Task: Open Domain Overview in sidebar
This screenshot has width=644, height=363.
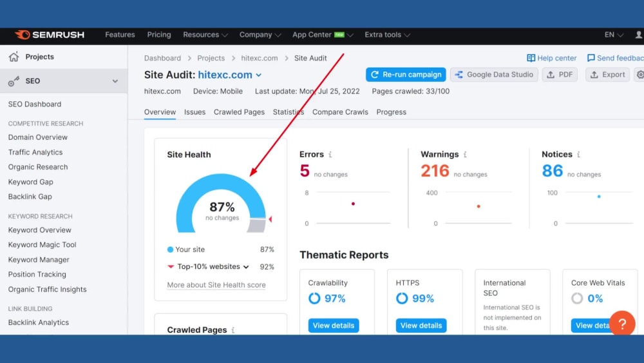Action: 38,137
